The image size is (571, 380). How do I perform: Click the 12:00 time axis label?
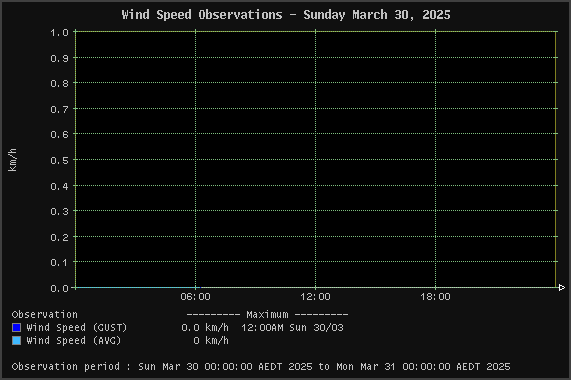tap(315, 297)
